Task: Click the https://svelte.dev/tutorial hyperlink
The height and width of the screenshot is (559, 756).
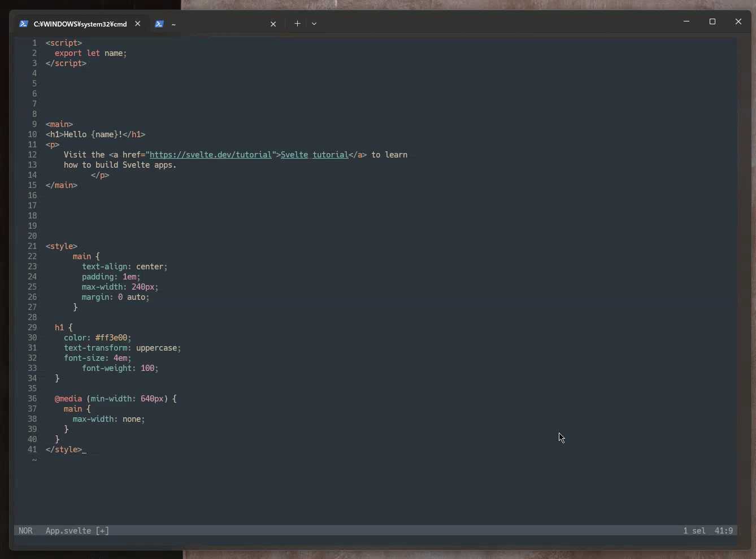Action: click(x=210, y=155)
